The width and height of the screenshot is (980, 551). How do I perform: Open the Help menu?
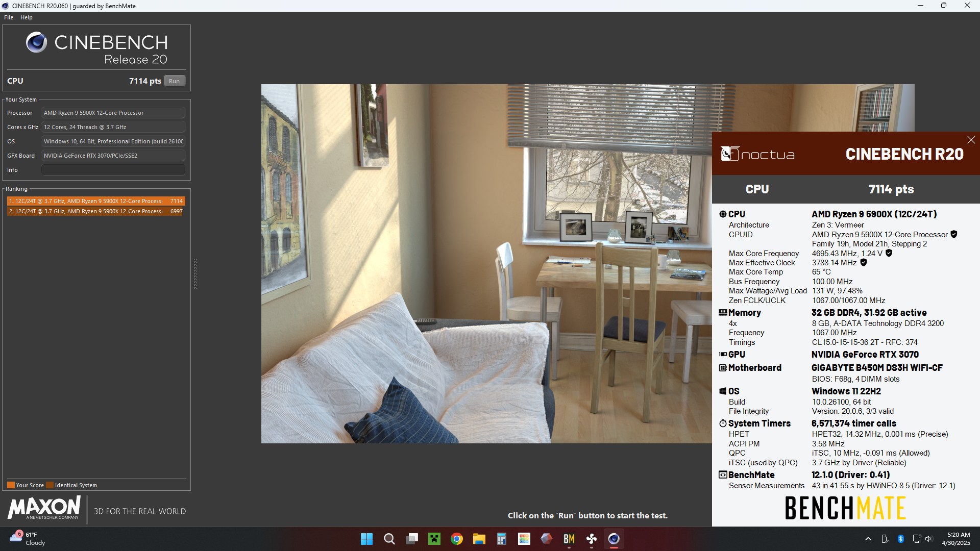pyautogui.click(x=27, y=17)
